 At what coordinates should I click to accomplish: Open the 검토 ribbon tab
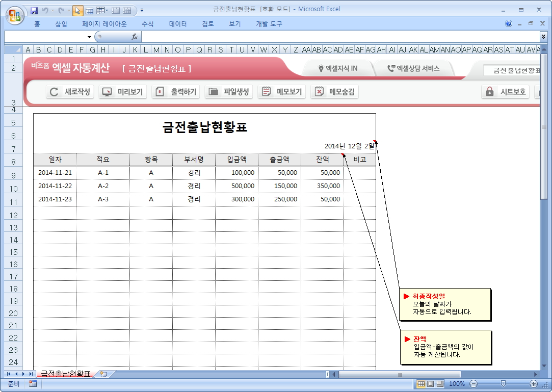208,24
